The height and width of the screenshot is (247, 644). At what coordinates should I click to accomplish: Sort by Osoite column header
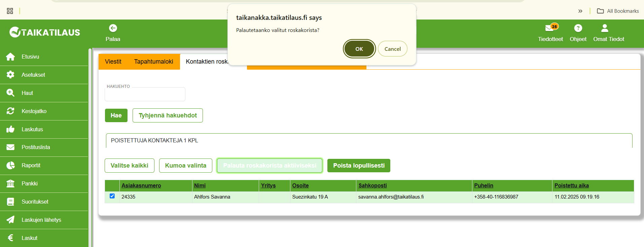300,185
